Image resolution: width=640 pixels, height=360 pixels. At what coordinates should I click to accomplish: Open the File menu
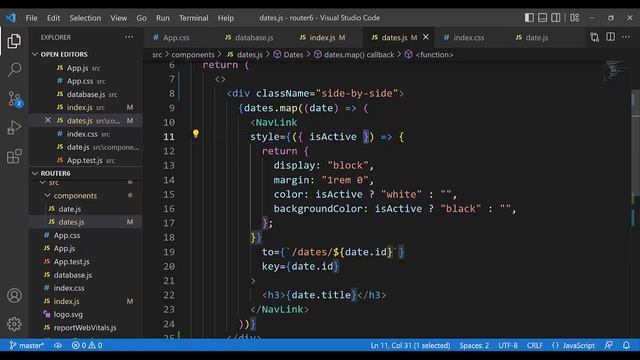pos(31,18)
